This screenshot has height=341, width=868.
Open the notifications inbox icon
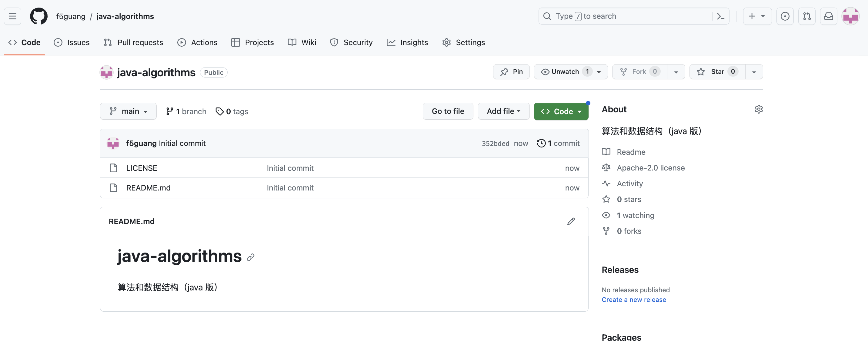(829, 16)
